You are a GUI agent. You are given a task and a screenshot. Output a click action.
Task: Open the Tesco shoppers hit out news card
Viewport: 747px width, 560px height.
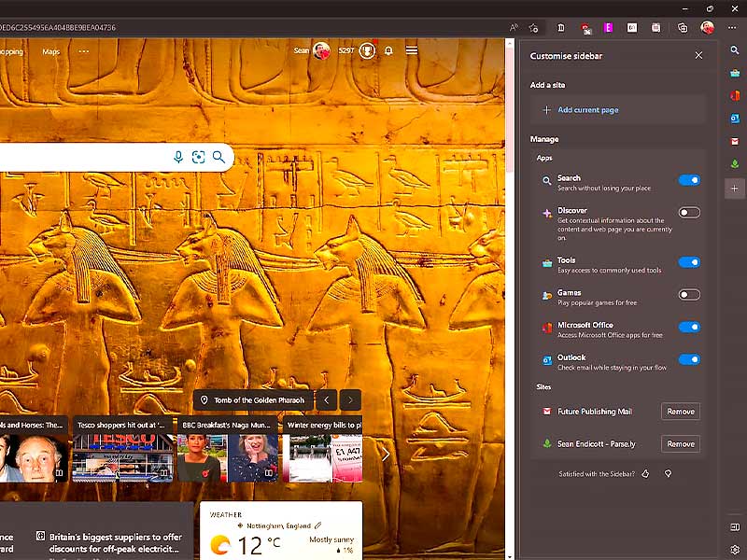tap(122, 449)
